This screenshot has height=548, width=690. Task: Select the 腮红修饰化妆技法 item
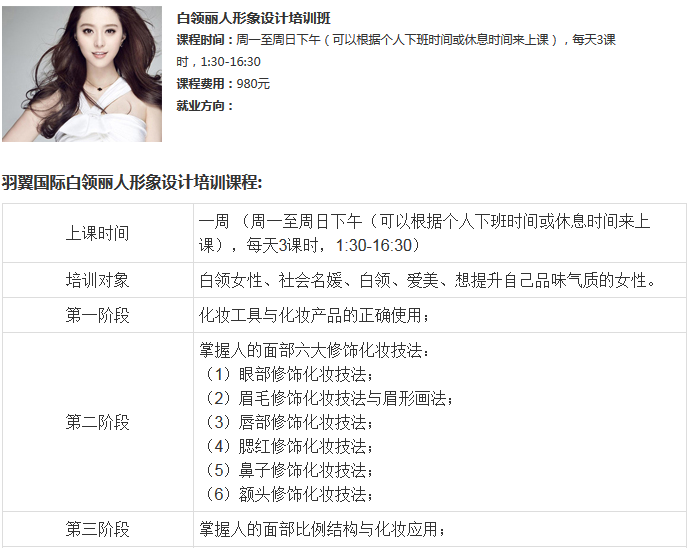pos(288,446)
